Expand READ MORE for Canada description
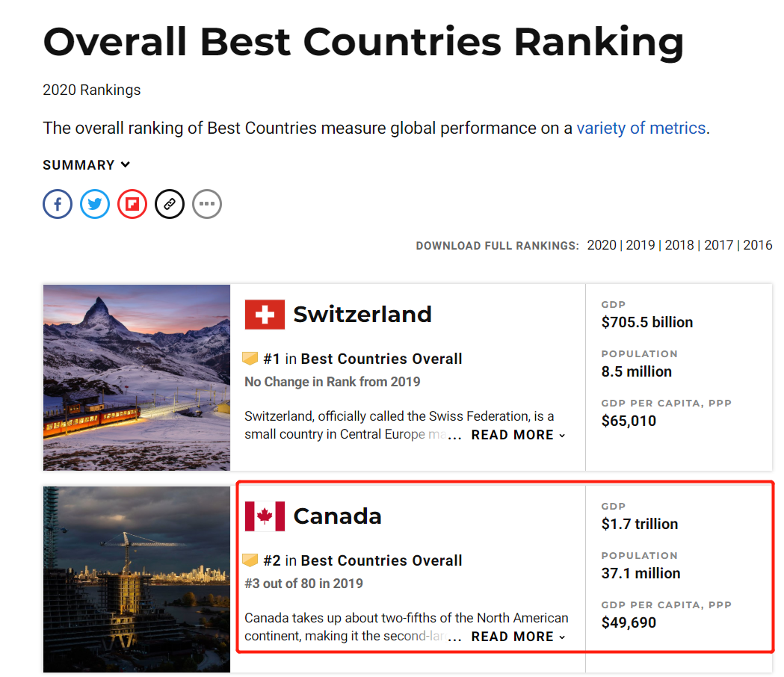The width and height of the screenshot is (784, 677). point(518,637)
